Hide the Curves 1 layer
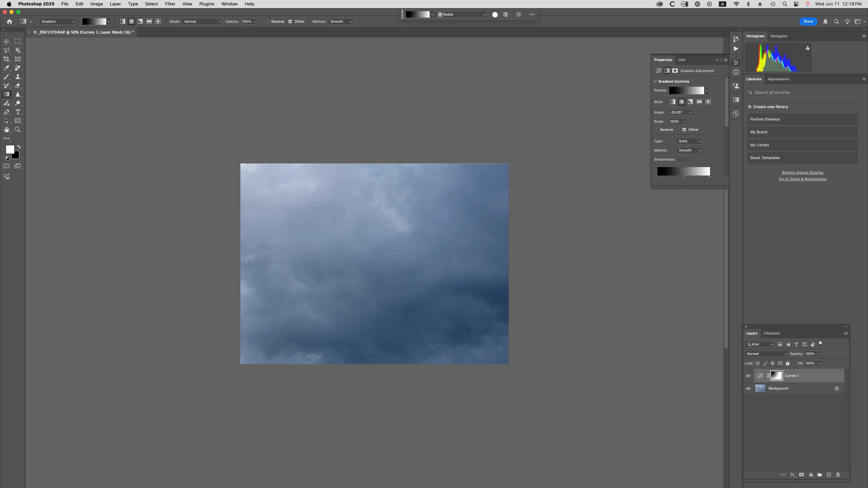868x488 pixels. click(x=748, y=376)
